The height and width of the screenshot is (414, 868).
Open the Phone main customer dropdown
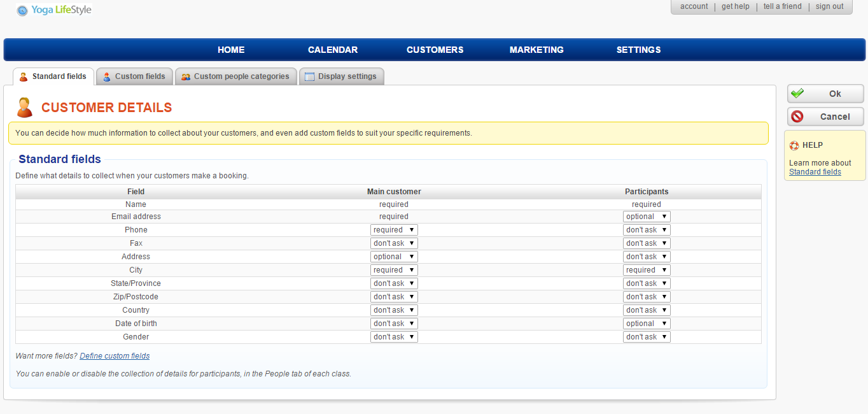(x=394, y=230)
